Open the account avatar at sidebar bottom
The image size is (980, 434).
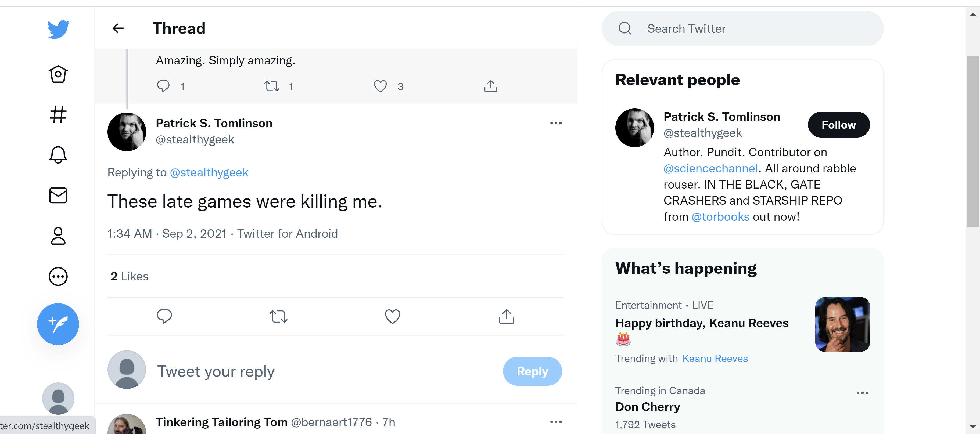(x=58, y=399)
